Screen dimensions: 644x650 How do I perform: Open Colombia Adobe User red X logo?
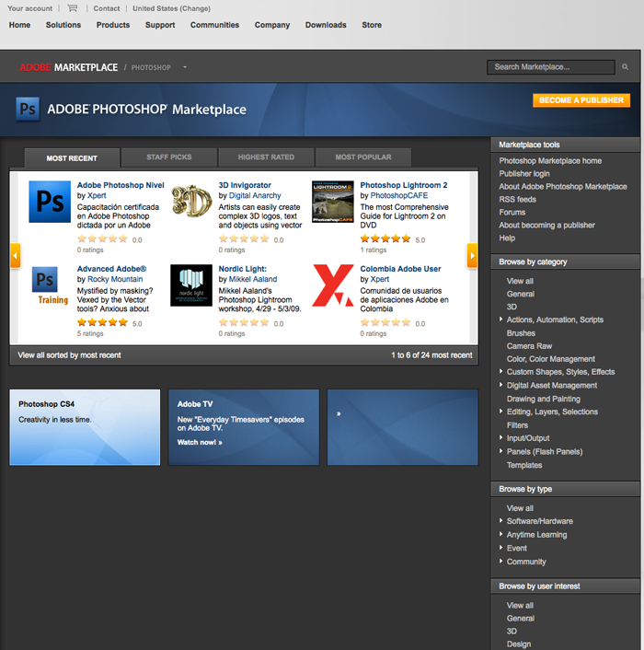333,285
